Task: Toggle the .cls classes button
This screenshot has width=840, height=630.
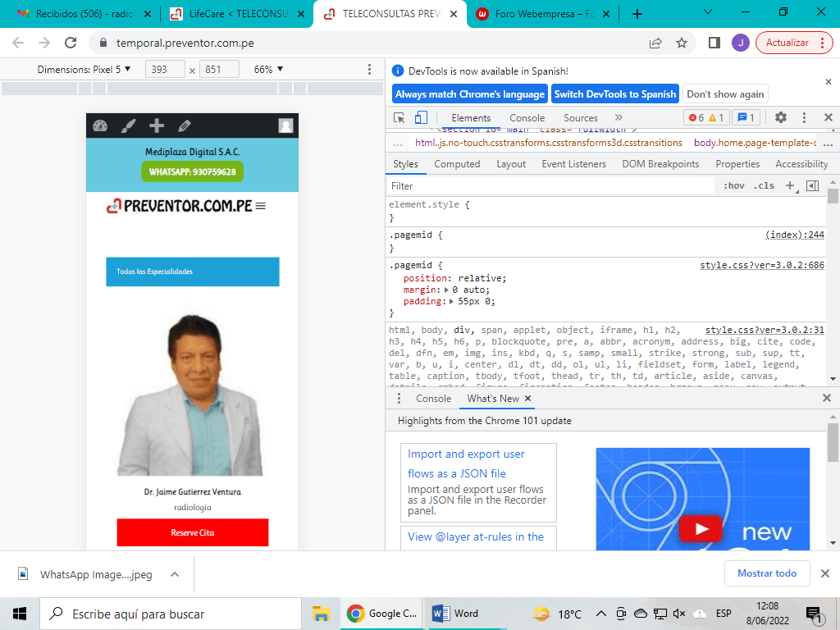Action: (x=764, y=186)
